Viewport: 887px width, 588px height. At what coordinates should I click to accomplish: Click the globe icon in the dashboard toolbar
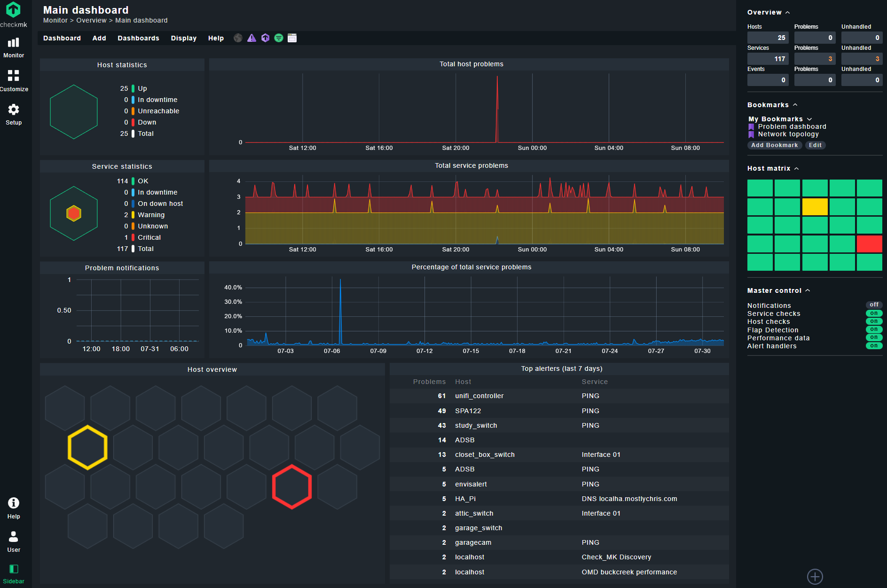click(238, 38)
